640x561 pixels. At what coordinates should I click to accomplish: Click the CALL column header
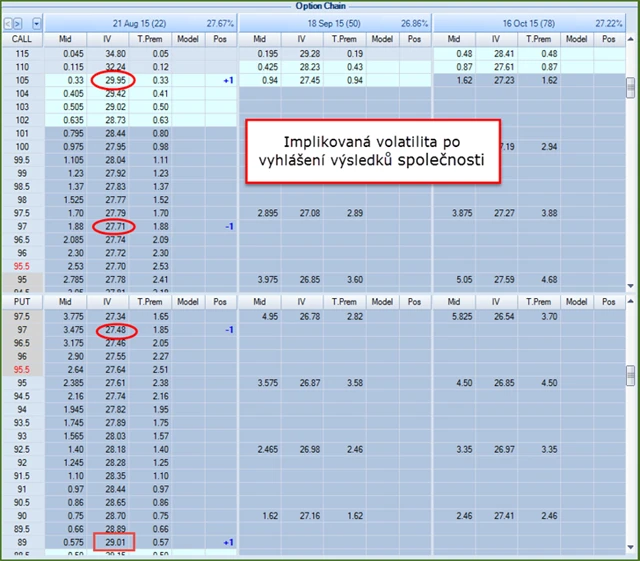19,38
